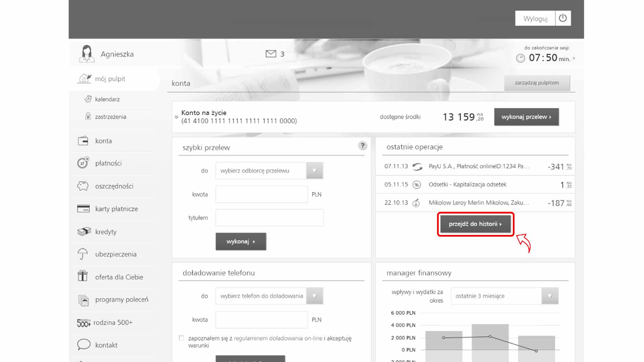Click the gift oferta dla Ciebie icon
The image size is (644, 362).
click(83, 276)
